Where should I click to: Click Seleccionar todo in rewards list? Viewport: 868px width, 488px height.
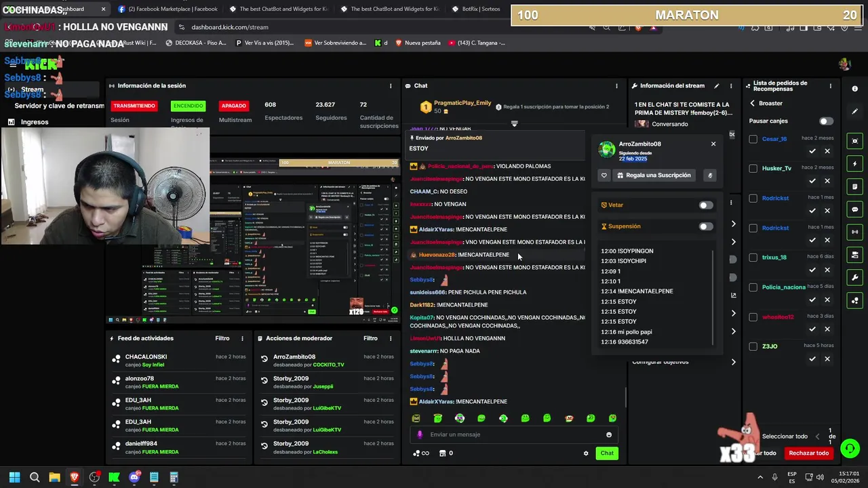785,436
